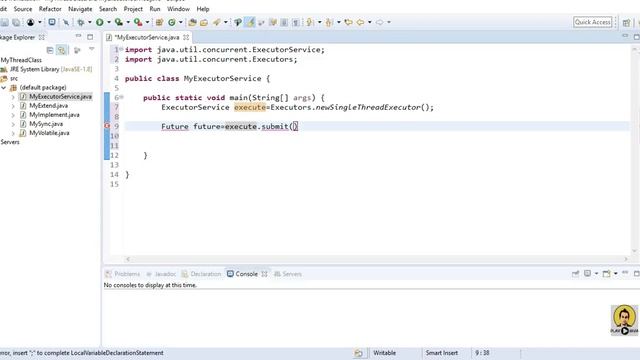Click the Previous Annotation arrow icon
This screenshot has height=360, width=640.
[329, 22]
